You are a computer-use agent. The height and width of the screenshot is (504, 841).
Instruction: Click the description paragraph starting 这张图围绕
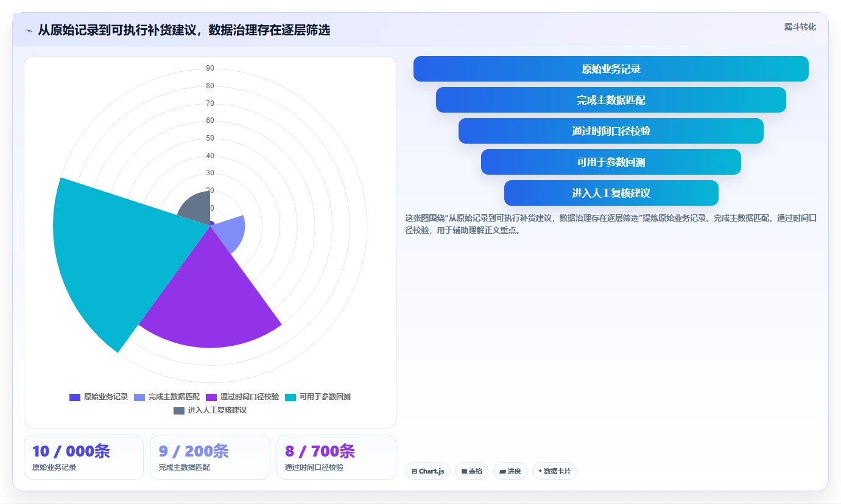click(611, 224)
